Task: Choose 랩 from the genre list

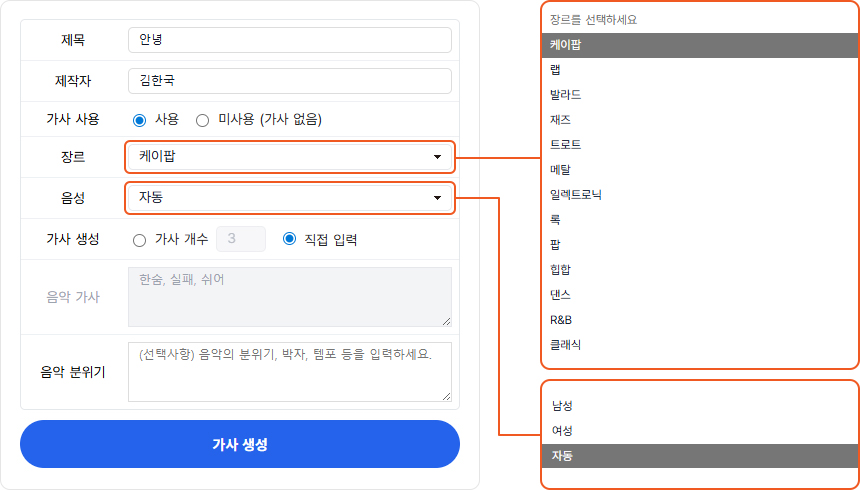Action: pyautogui.click(x=556, y=70)
